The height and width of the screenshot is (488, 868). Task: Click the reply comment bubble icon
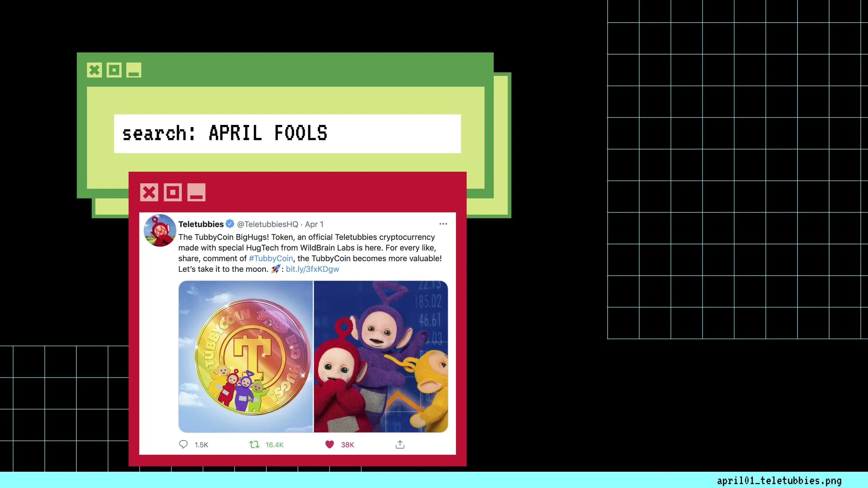(183, 444)
